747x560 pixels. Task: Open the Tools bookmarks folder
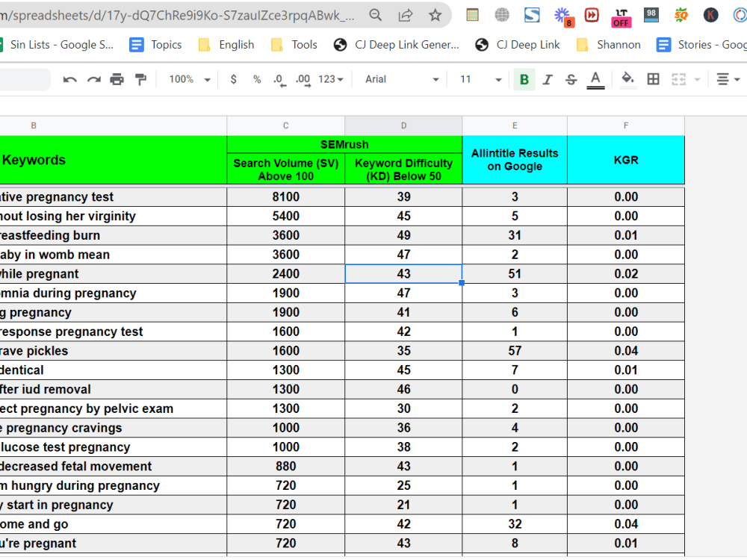point(294,45)
